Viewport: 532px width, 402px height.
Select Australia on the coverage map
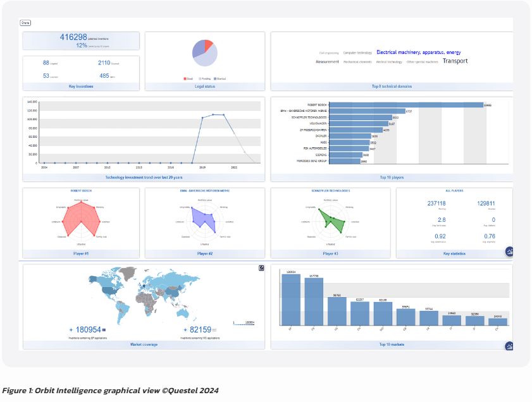tap(183, 312)
